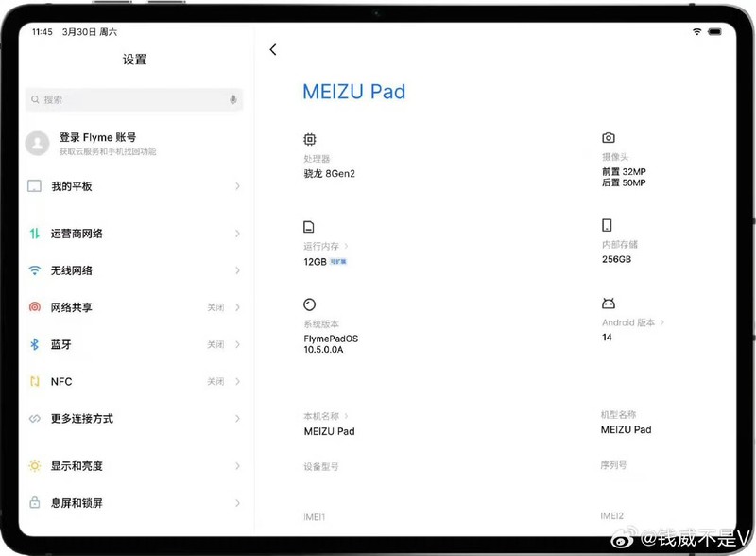Click the 序列号 serial number label
Image resolution: width=756 pixels, height=556 pixels.
[613, 465]
